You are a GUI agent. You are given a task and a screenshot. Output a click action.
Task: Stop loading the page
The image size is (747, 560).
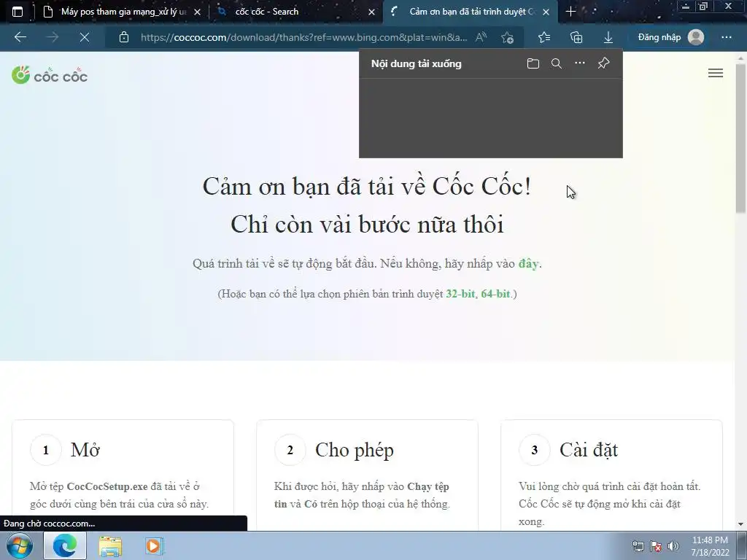point(85,37)
